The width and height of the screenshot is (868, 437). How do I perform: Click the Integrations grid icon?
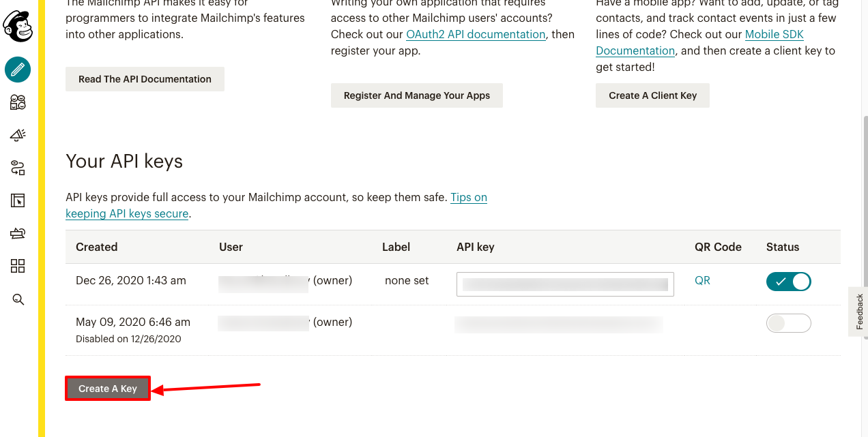click(x=17, y=266)
